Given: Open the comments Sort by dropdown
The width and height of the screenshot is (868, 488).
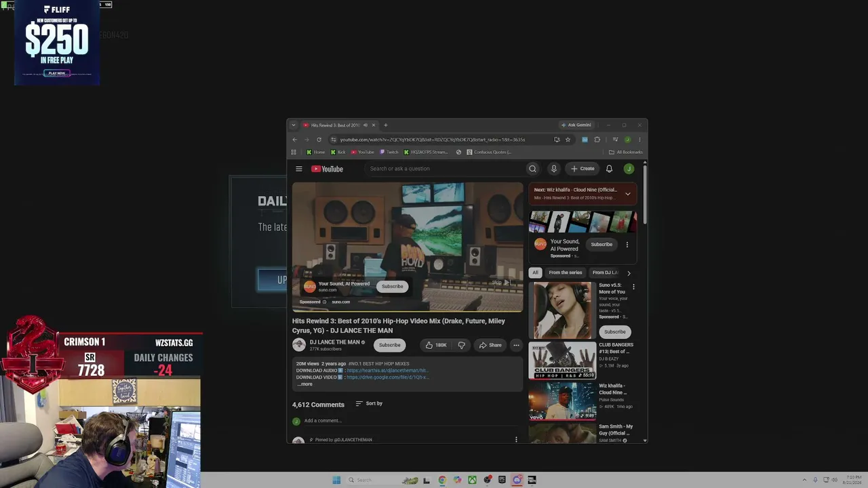Looking at the screenshot, I should pyautogui.click(x=369, y=404).
